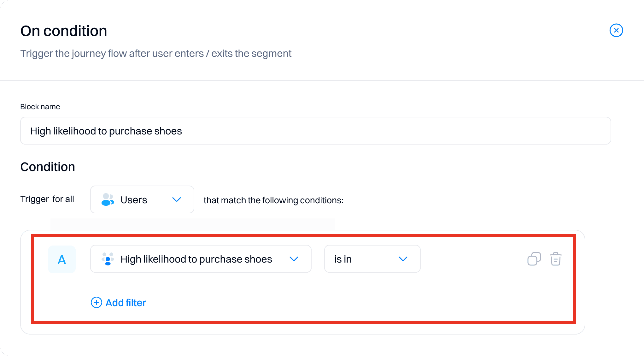Screen dimensions: 644x356
Task: Click the duplicate filter icon
Action: point(534,259)
